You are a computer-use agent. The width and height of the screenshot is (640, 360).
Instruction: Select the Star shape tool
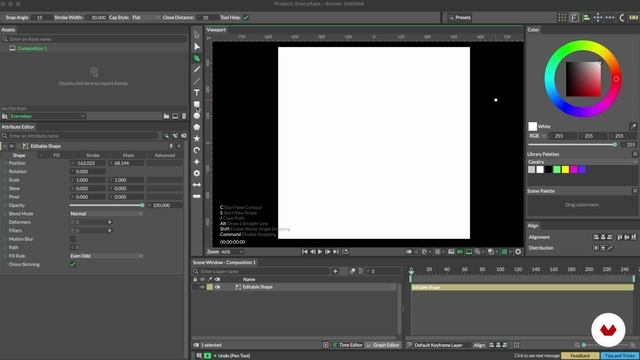[x=197, y=139]
